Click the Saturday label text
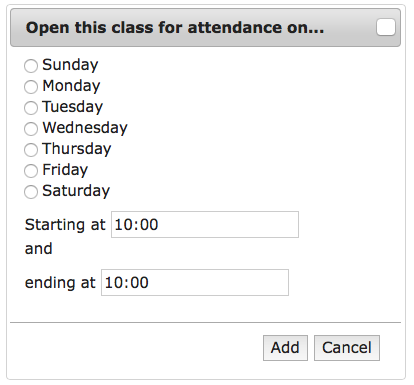 tap(76, 191)
